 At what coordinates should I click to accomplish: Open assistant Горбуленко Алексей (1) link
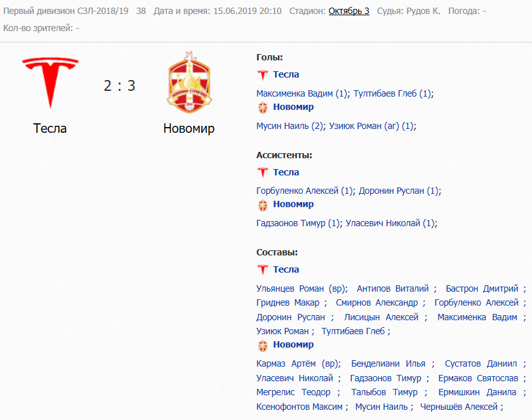pyautogui.click(x=304, y=191)
